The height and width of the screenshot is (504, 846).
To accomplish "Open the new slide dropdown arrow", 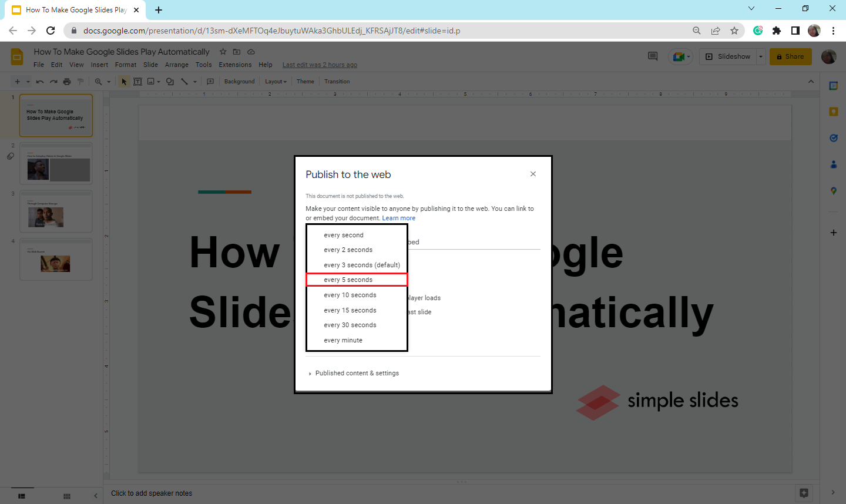I will point(27,81).
